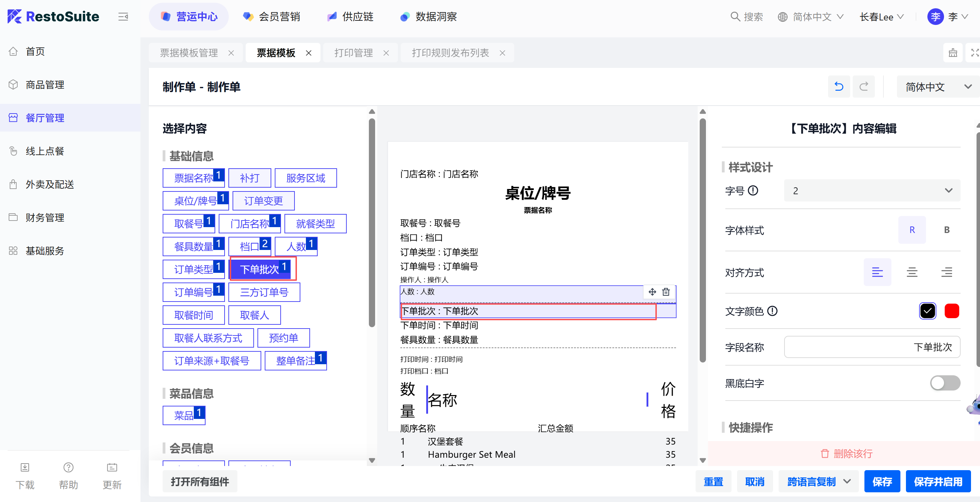This screenshot has width=980, height=502.
Task: Click the trash icon on 人数 row
Action: [666, 292]
